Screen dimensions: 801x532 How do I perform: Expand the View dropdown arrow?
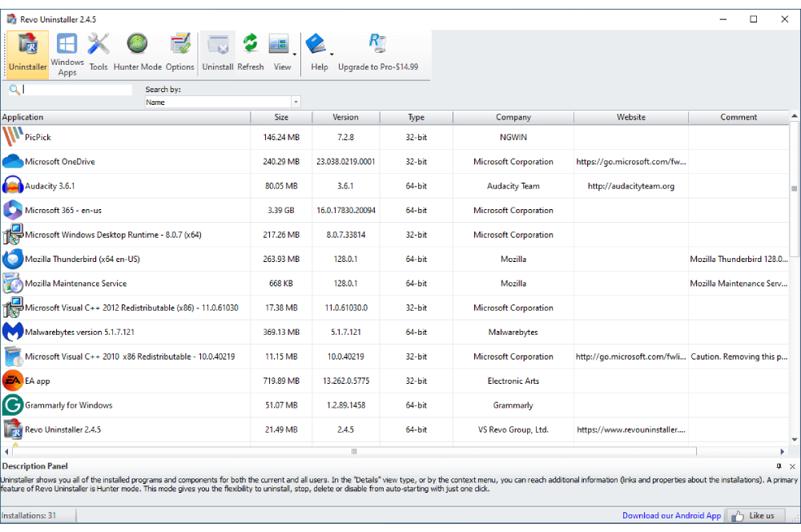pyautogui.click(x=295, y=54)
